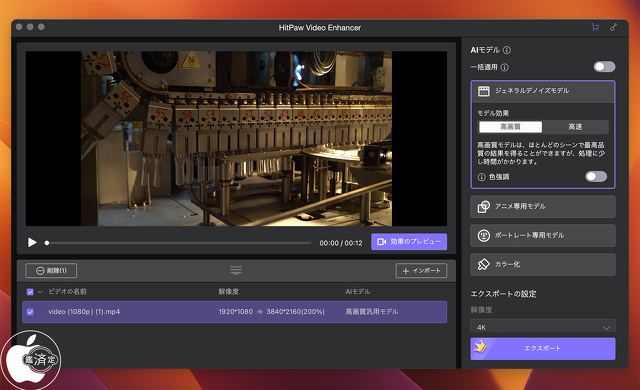The width and height of the screenshot is (640, 390).
Task: Open the shopping cart purchase icon
Action: point(595,27)
